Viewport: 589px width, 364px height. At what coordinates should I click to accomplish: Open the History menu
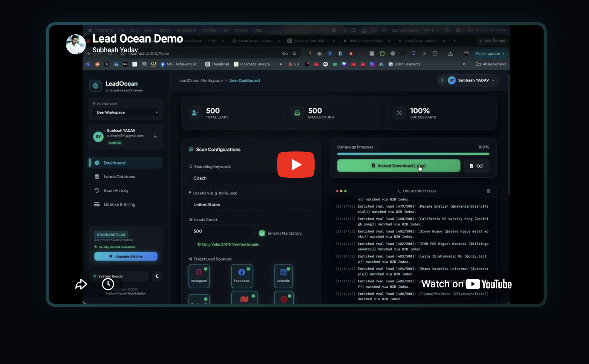coord(165,30)
